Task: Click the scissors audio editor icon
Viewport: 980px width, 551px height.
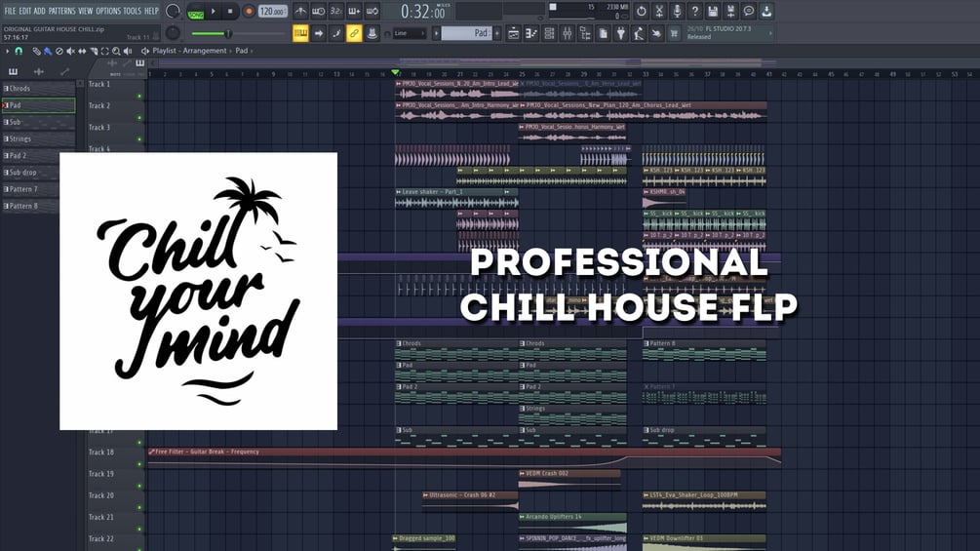Action: (x=659, y=12)
